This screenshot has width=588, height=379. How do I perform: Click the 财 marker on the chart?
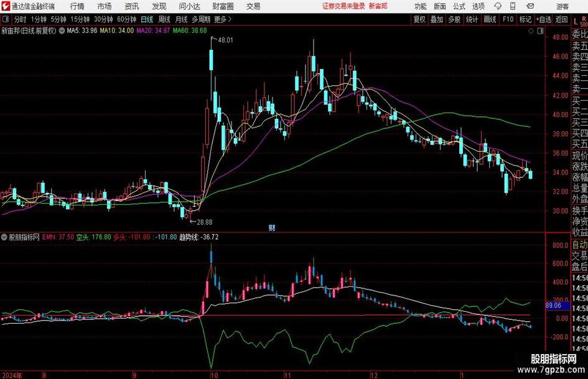[x=272, y=228]
